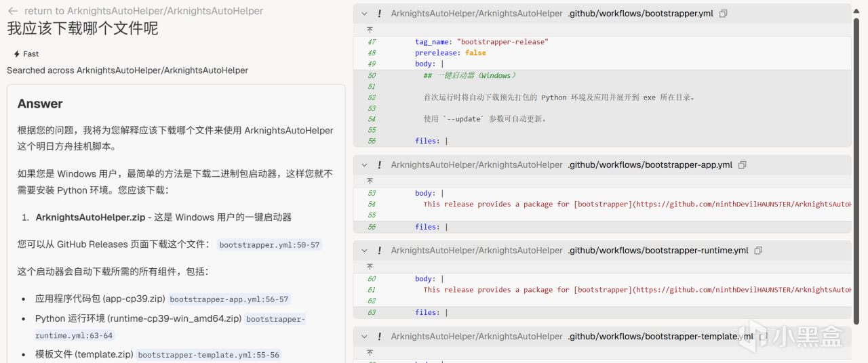This screenshot has height=363, width=868.
Task: Click code line 54 '使用 `--update` 参数可自动更新。'
Action: pos(485,119)
